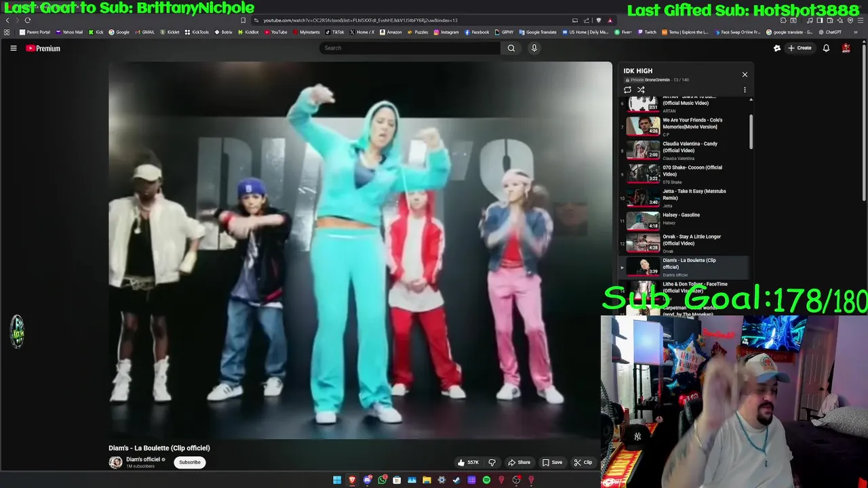Open the Kick bookmark

coord(95,32)
